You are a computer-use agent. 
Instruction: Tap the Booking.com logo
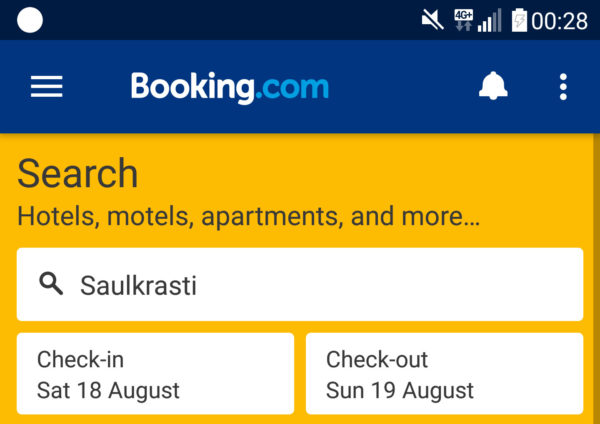pyautogui.click(x=230, y=88)
